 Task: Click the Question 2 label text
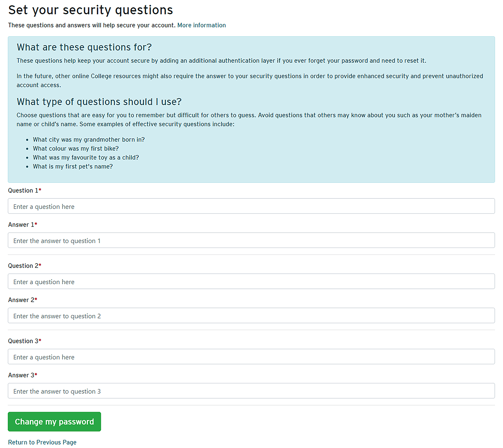pos(23,266)
